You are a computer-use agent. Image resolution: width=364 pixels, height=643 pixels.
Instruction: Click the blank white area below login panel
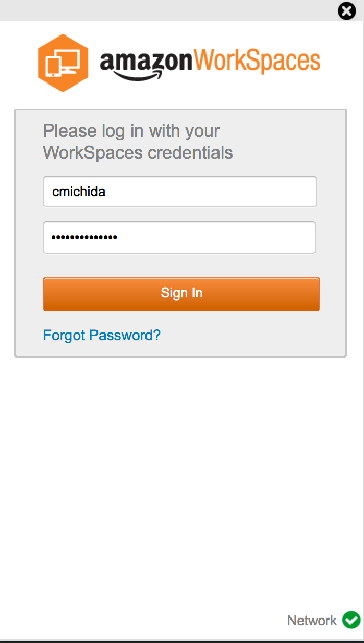coord(181,470)
